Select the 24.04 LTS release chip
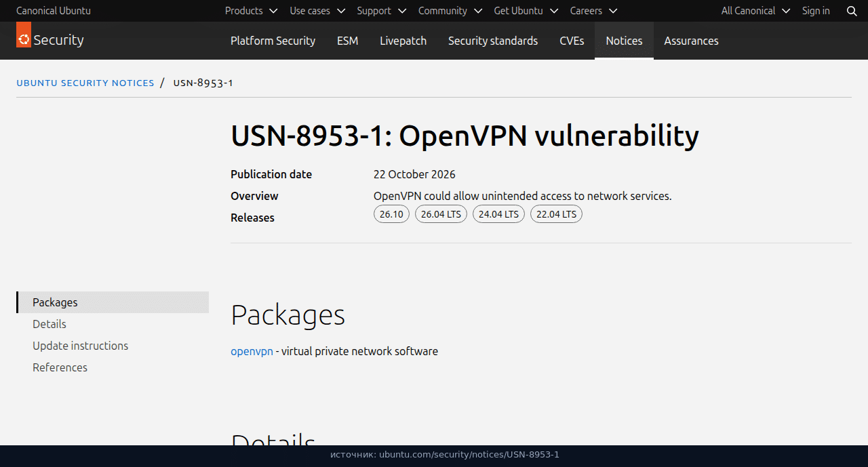This screenshot has width=868, height=467. click(x=498, y=214)
